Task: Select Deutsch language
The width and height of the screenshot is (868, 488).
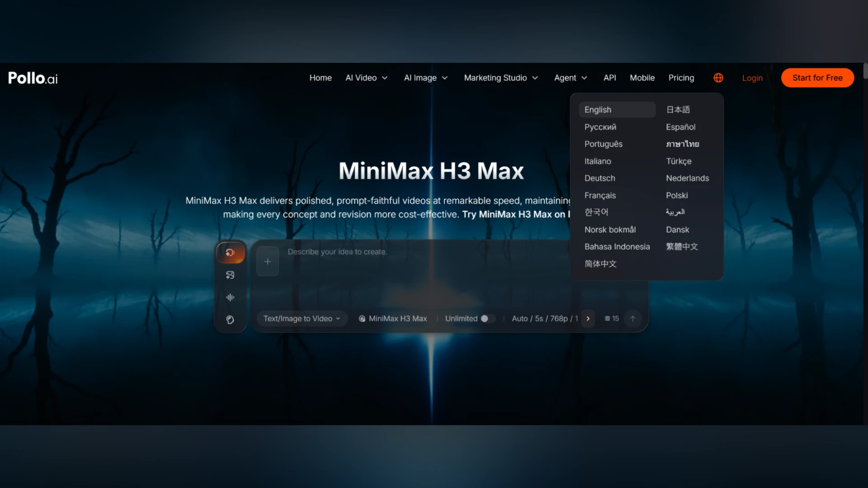Action: (599, 178)
